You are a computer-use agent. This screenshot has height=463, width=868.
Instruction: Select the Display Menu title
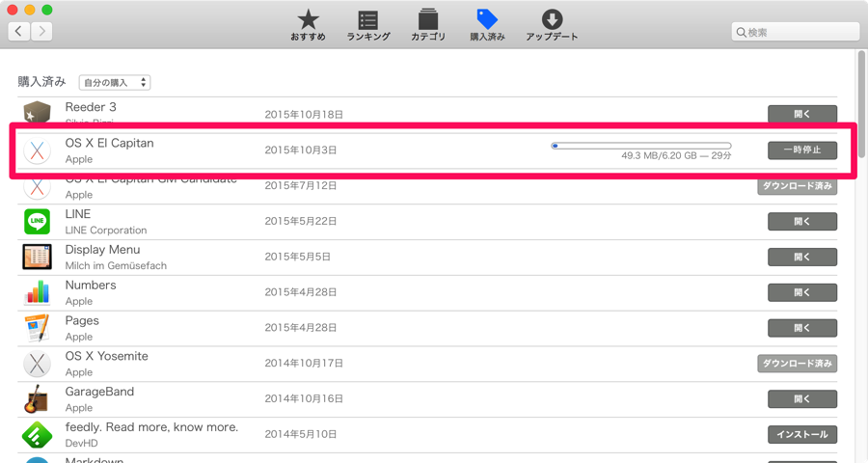102,250
